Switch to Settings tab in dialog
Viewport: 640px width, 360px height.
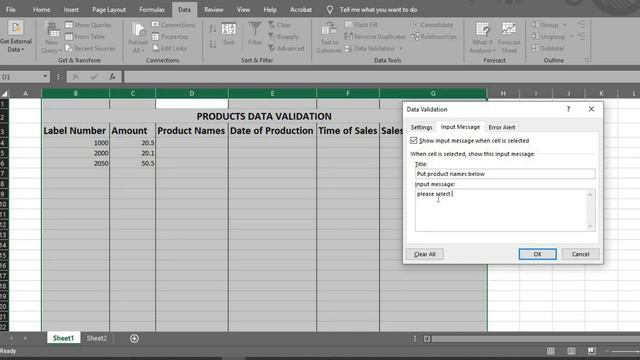pyautogui.click(x=421, y=127)
